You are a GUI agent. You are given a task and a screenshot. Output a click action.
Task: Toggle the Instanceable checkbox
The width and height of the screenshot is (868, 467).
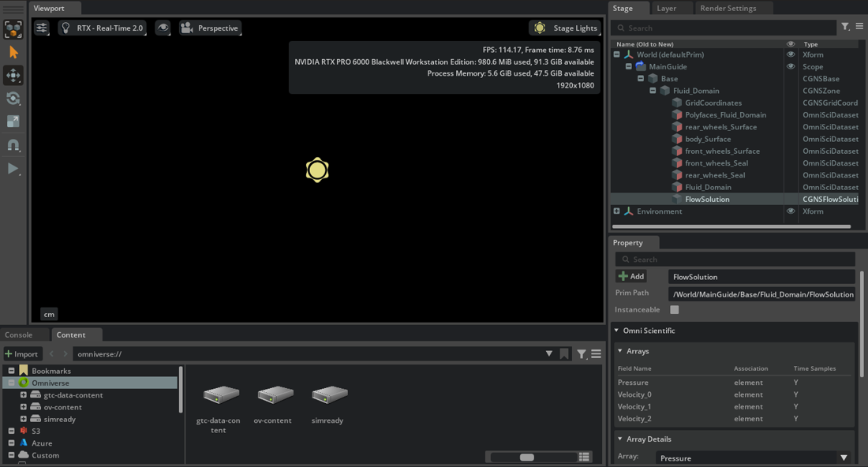coord(674,310)
